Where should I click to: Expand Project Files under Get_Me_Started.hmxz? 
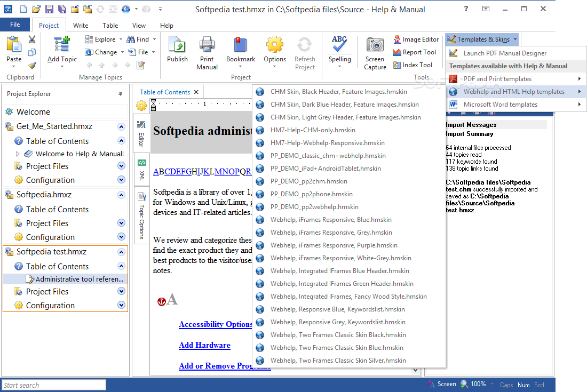121,166
